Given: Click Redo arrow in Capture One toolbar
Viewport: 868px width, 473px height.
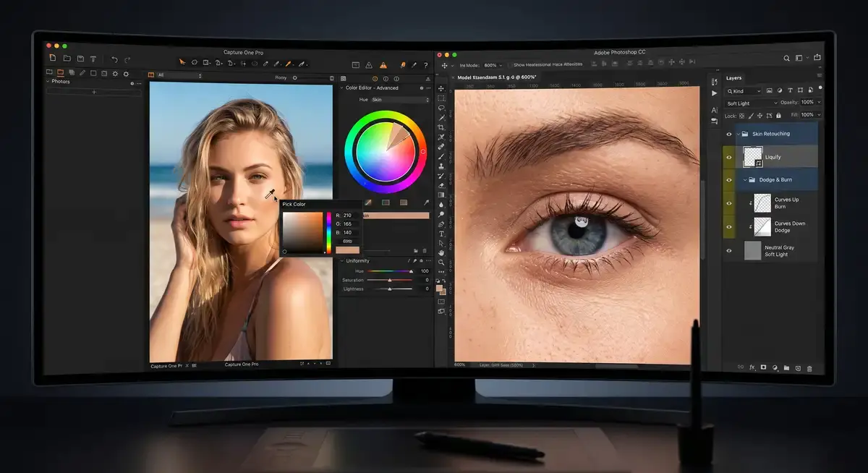Looking at the screenshot, I should pyautogui.click(x=127, y=59).
